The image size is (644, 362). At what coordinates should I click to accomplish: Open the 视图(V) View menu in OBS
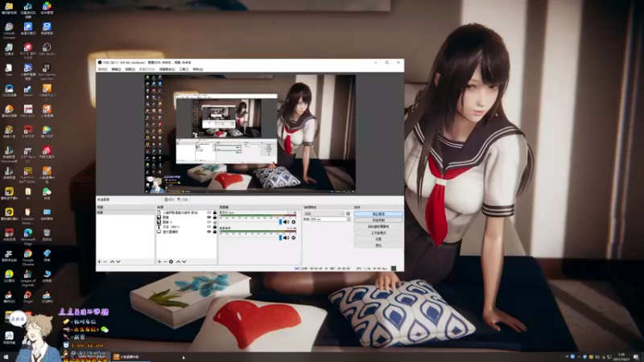tap(130, 69)
